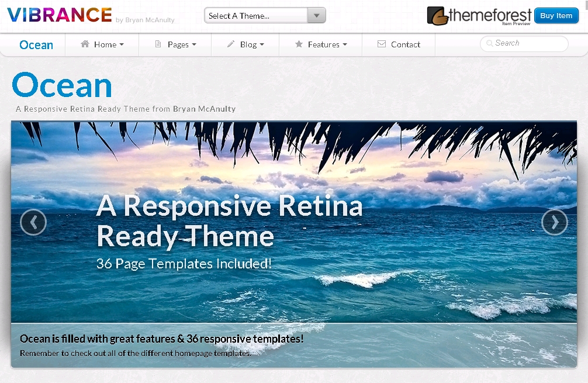Click the star icon beside Features
This screenshot has height=383, width=588.
299,44
